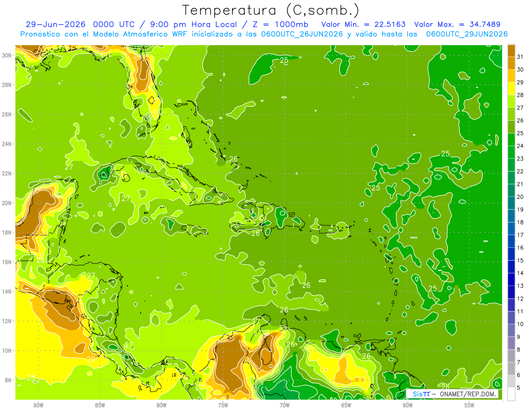The height and width of the screenshot is (411, 532).
Task: Click the '0600UTC_29JUN2026' valid-until time text
Action: tap(466, 34)
